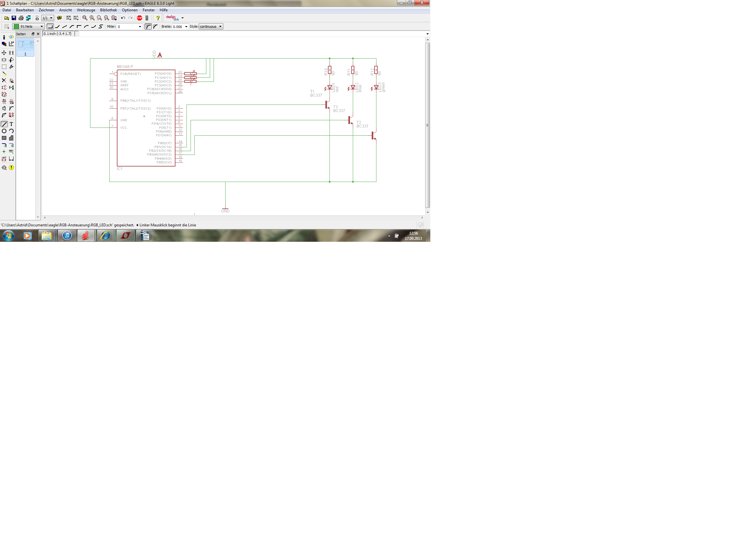Zoom in with the plus magnifier icon
The height and width of the screenshot is (544, 756).
click(x=92, y=18)
